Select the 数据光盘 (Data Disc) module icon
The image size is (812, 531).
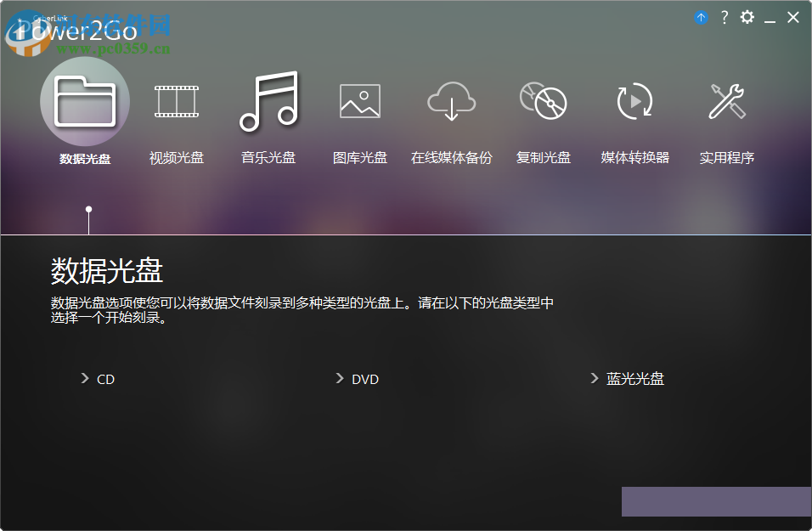coord(84,100)
